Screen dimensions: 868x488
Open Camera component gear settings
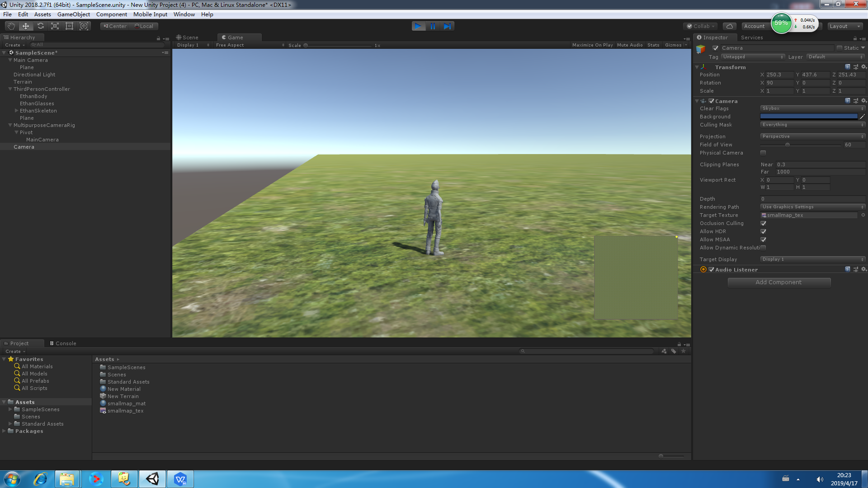864,101
